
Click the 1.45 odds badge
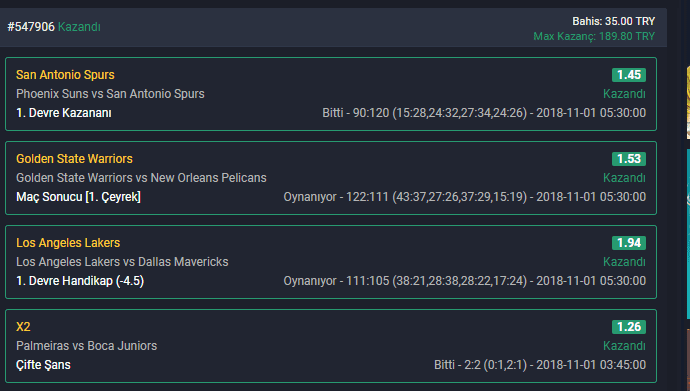(628, 75)
